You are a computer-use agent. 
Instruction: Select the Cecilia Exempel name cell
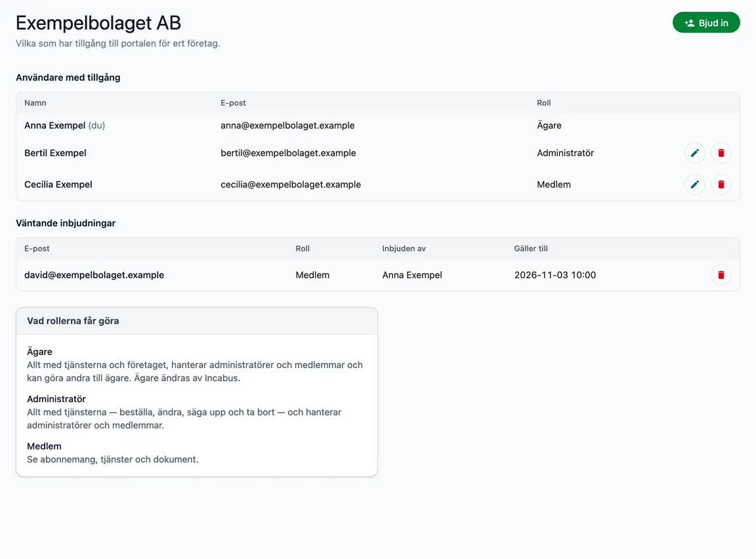(58, 184)
